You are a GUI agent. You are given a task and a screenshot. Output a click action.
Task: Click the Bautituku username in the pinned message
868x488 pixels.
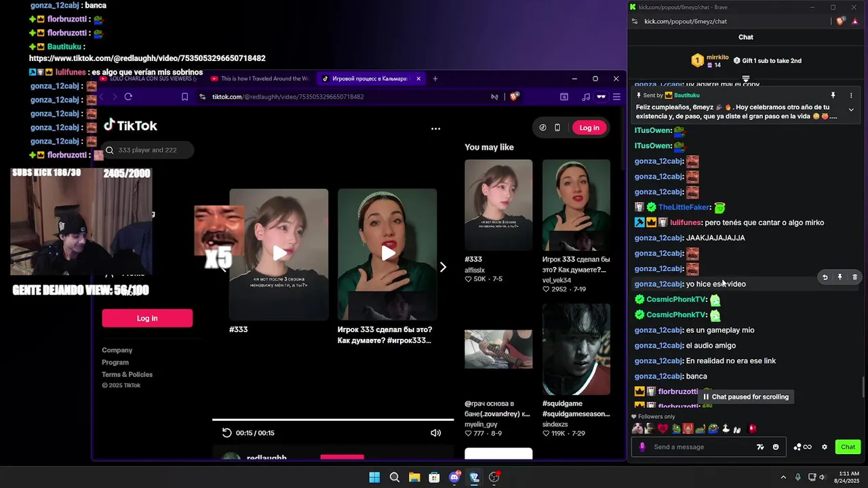(x=686, y=96)
